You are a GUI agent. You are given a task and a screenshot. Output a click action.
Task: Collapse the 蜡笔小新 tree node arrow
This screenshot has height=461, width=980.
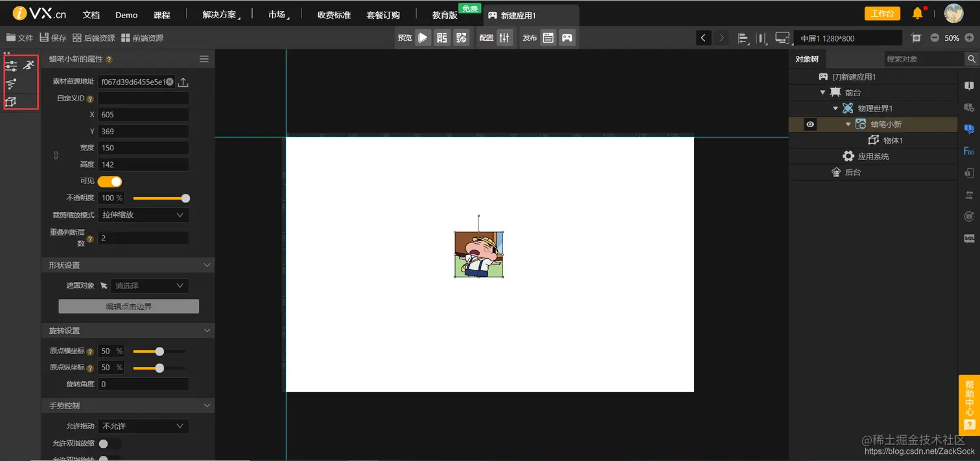pyautogui.click(x=848, y=124)
